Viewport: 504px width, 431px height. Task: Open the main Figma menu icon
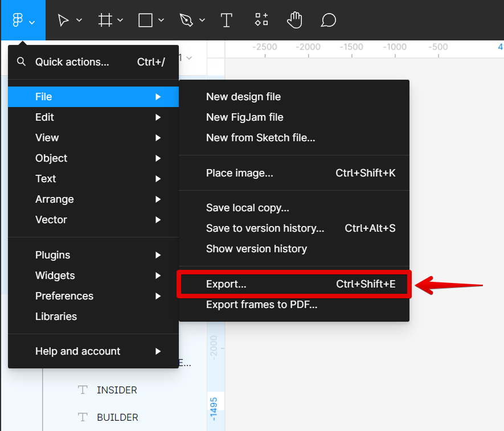click(x=18, y=19)
